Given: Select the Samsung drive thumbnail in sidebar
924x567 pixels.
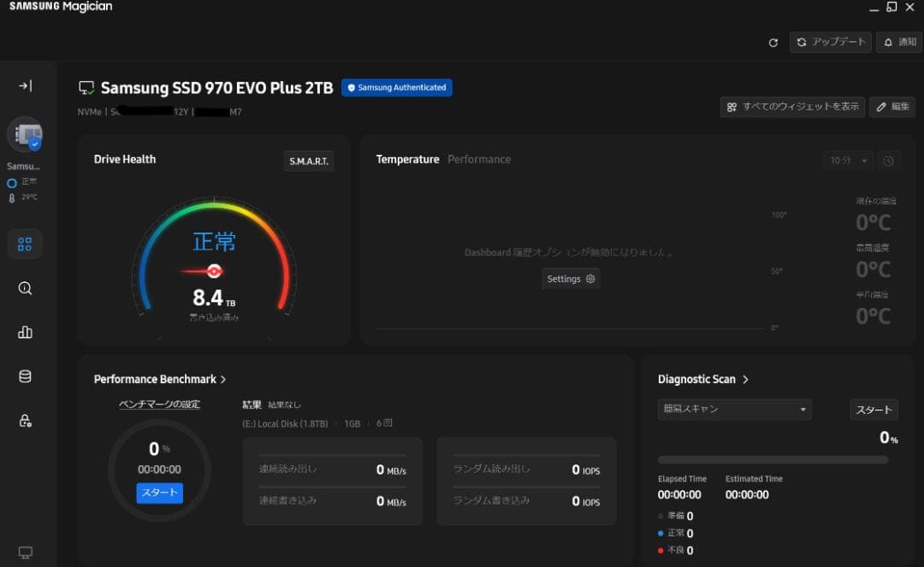Looking at the screenshot, I should [26, 134].
